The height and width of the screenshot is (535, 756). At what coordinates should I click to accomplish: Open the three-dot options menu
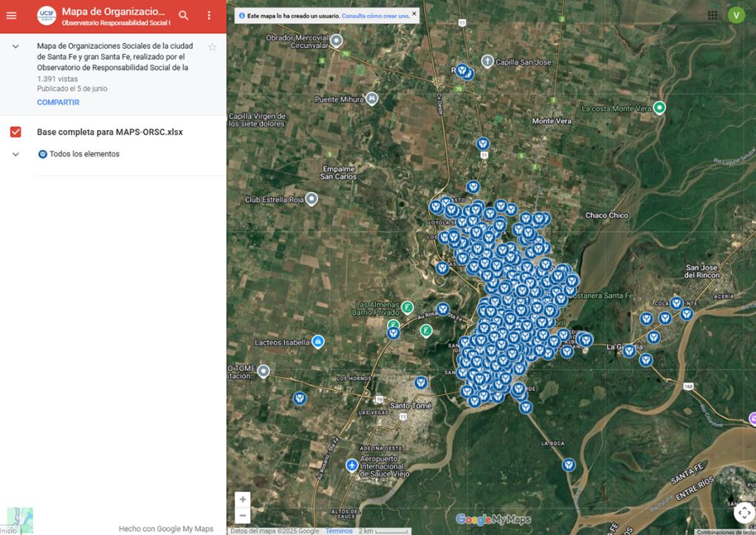pos(209,16)
